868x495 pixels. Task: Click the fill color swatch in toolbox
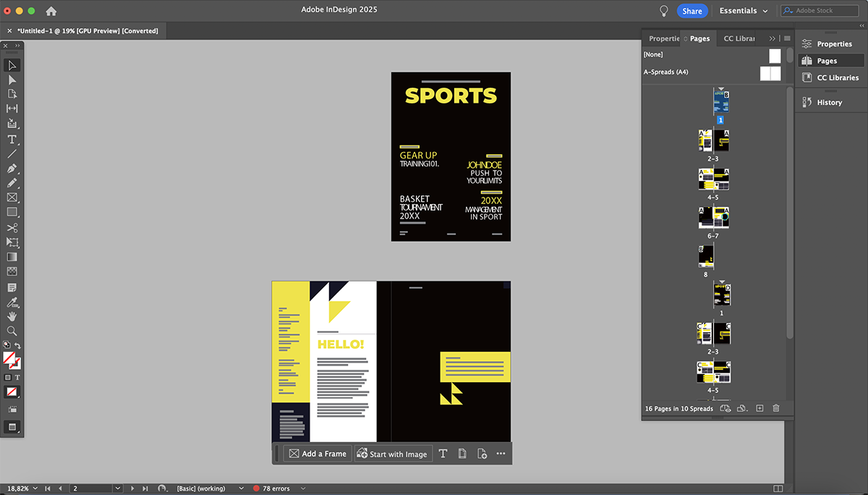pos(9,357)
